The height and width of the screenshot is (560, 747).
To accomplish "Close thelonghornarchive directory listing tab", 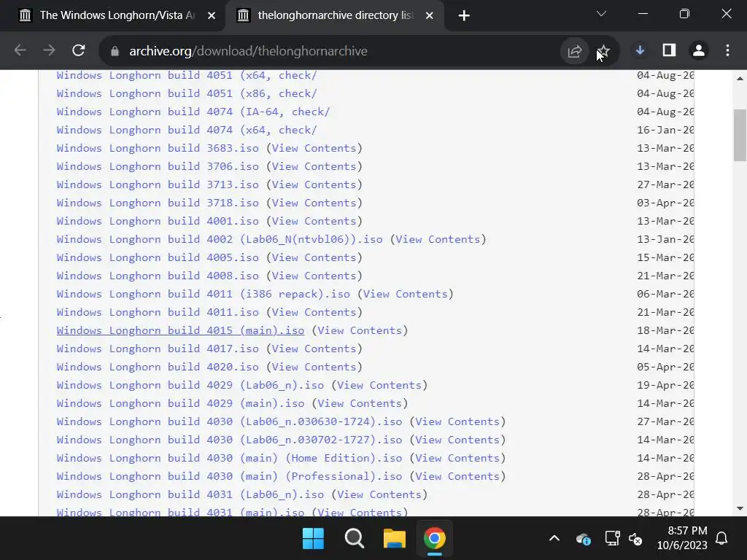I will coord(429,16).
